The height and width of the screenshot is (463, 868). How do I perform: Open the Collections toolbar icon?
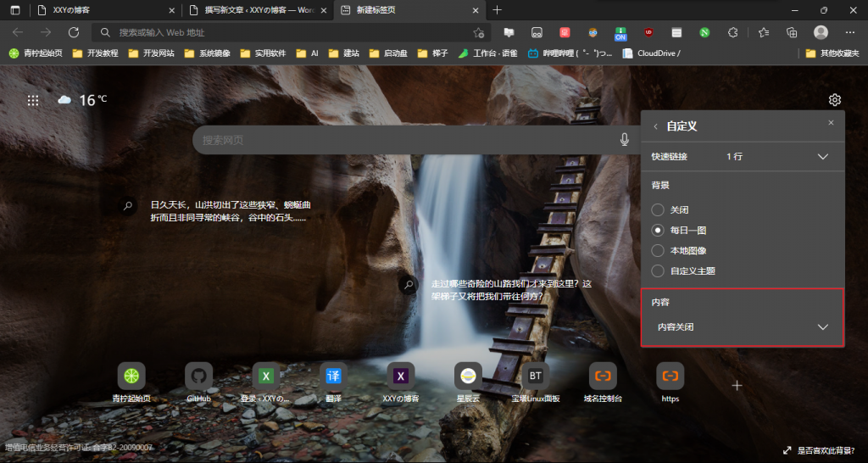(x=792, y=32)
